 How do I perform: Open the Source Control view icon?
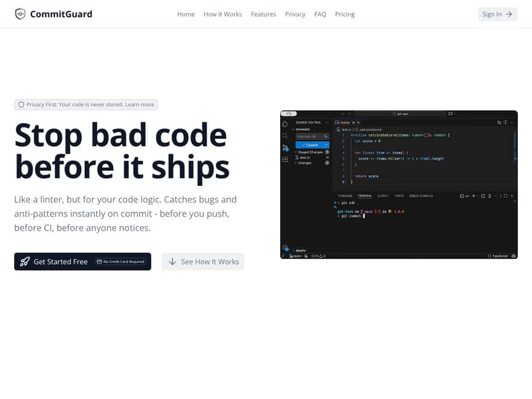(285, 146)
